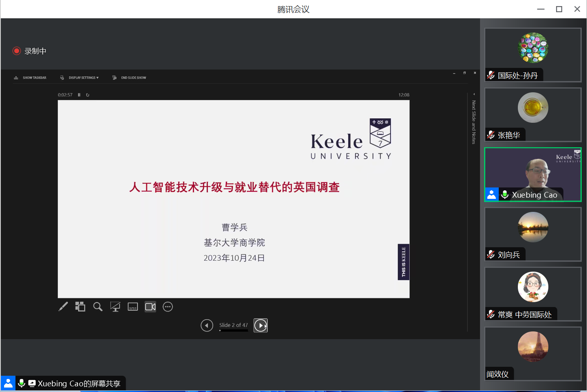
Task: Select Xuebing Cao's video thumbnail
Action: point(533,174)
